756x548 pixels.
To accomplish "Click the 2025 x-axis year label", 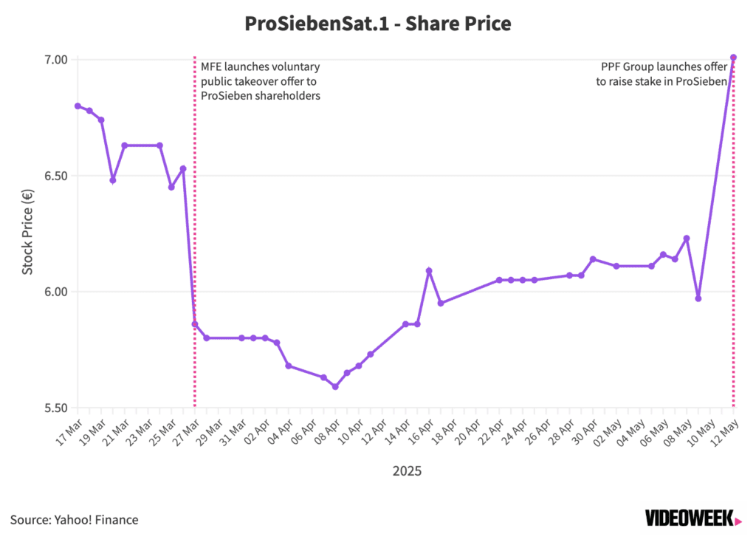I will point(407,470).
